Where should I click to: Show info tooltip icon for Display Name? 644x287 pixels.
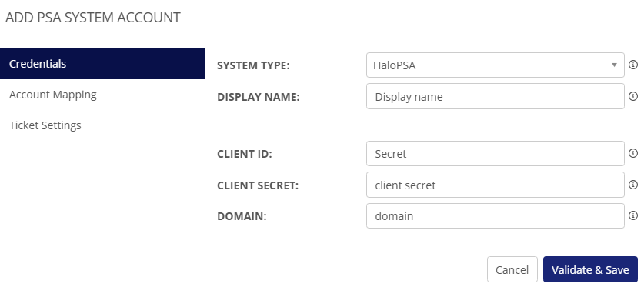click(633, 96)
